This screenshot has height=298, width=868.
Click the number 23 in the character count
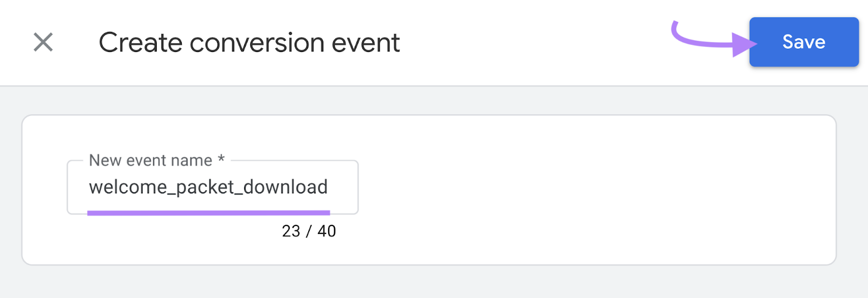point(291,231)
